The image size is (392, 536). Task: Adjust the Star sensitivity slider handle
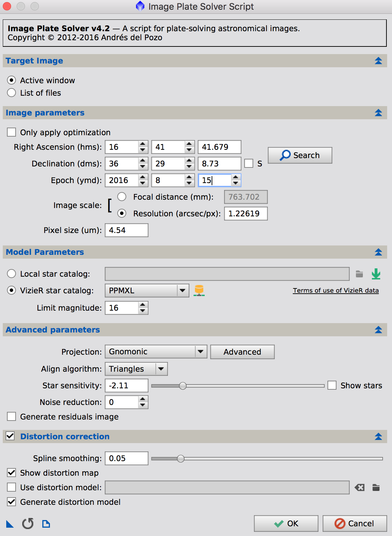coord(183,386)
